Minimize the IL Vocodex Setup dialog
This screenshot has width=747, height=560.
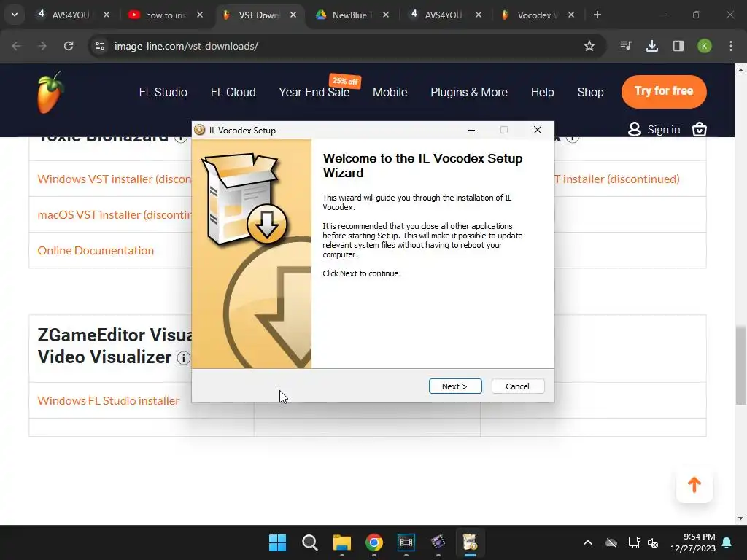pos(471,130)
